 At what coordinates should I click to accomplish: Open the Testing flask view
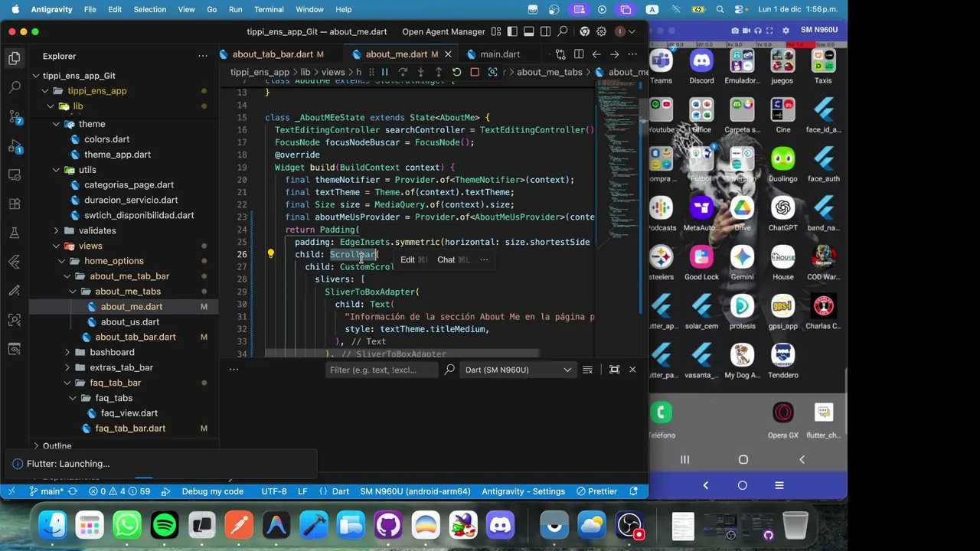click(15, 233)
